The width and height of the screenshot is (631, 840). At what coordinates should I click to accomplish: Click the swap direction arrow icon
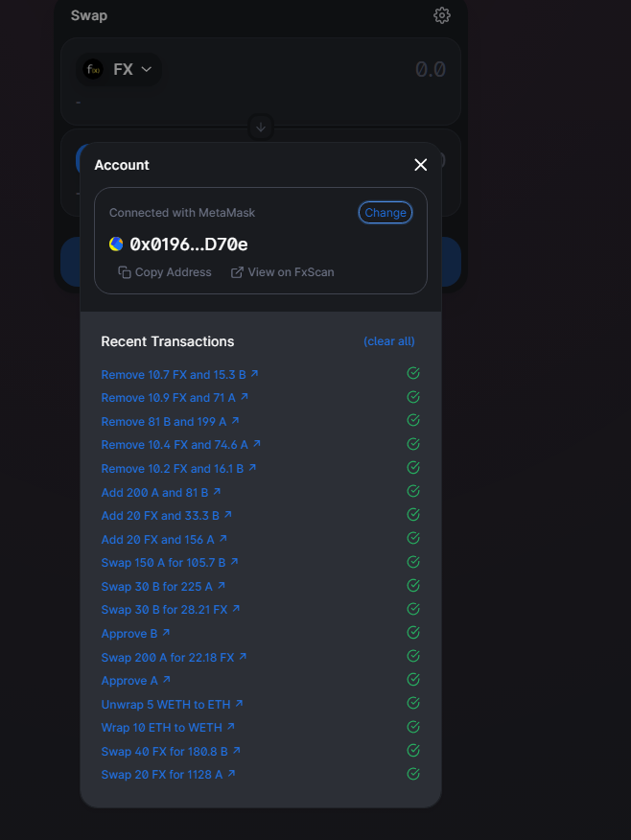[x=261, y=128]
